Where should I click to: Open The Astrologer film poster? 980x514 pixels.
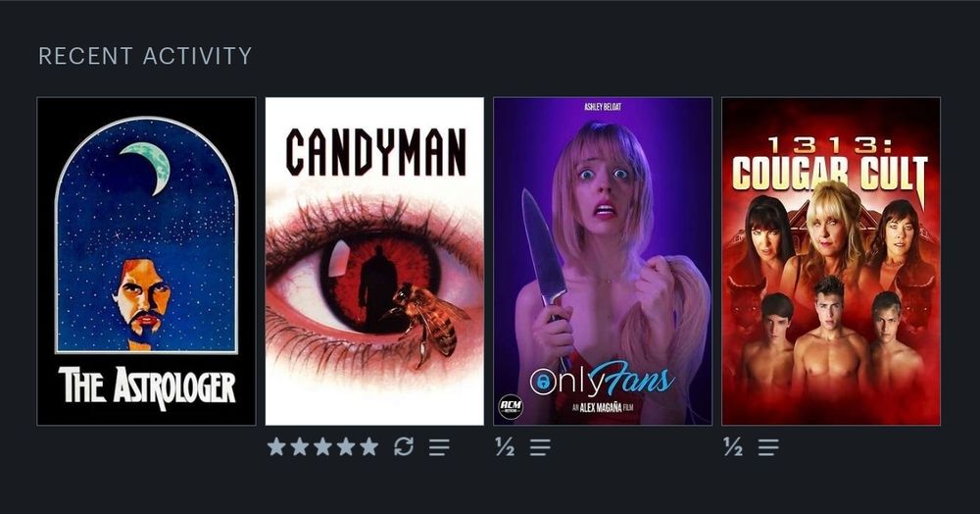click(146, 261)
